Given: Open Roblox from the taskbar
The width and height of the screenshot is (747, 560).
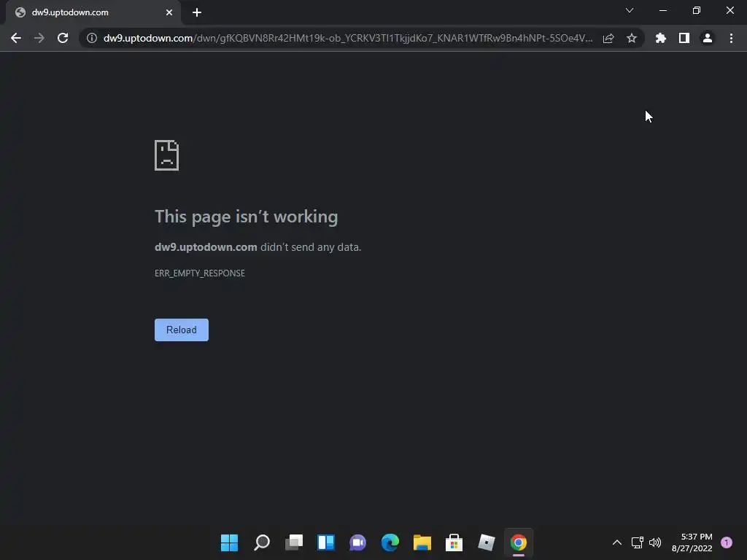Looking at the screenshot, I should click(487, 542).
